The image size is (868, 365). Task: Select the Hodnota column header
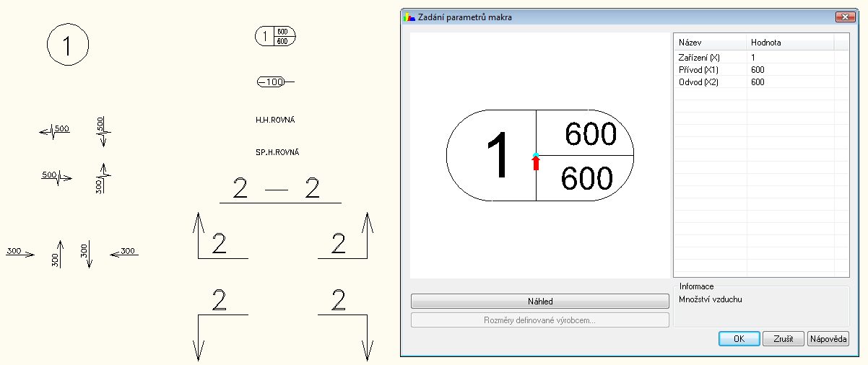(790, 43)
